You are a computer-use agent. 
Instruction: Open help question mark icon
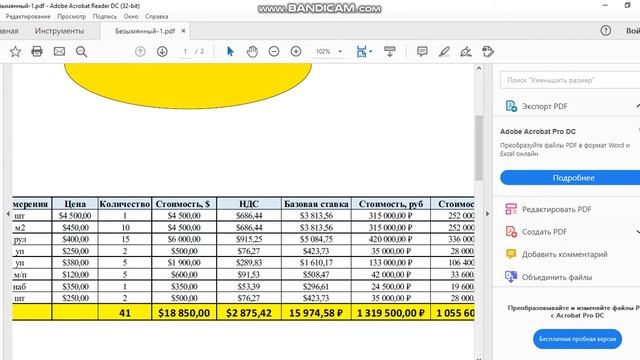coord(606,31)
